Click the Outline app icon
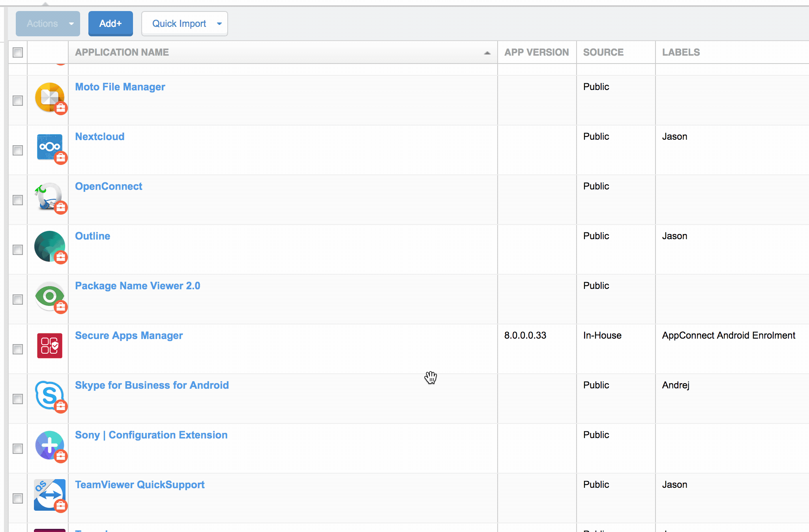Screen dimensions: 809x532 pyautogui.click(x=49, y=246)
